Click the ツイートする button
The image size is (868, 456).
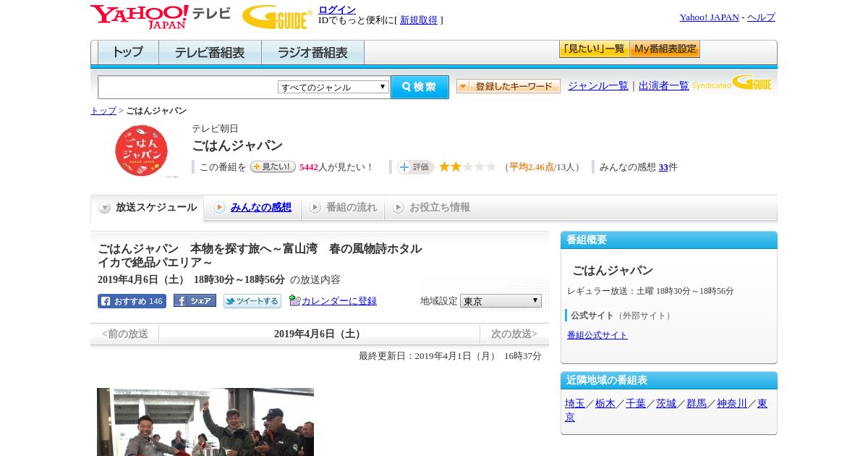pos(252,301)
